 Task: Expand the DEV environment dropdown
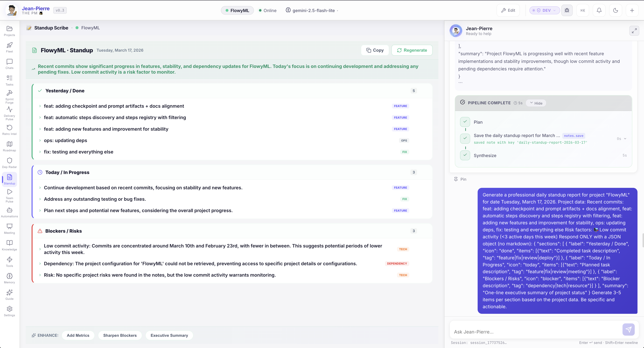point(545,10)
